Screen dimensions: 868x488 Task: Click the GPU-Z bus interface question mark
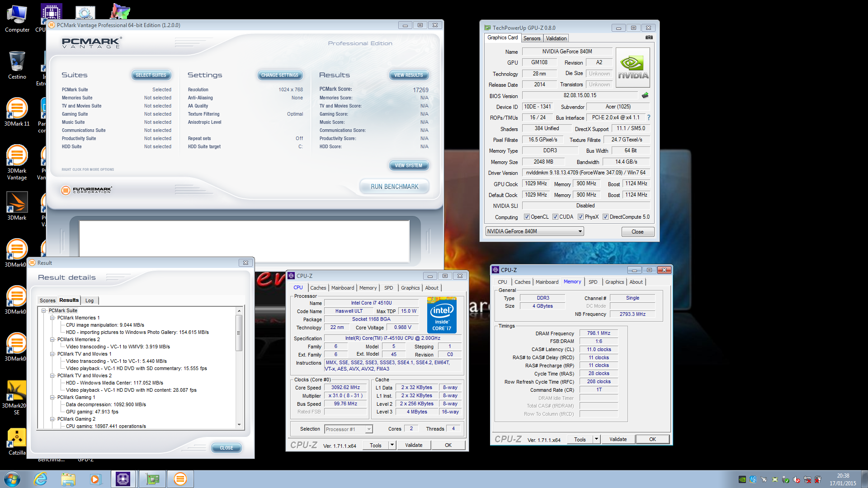point(649,117)
